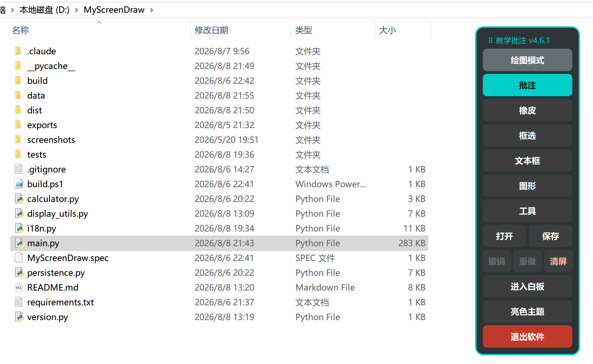
Task: Click the date 2026/5/20 19:51
Action: tap(227, 140)
